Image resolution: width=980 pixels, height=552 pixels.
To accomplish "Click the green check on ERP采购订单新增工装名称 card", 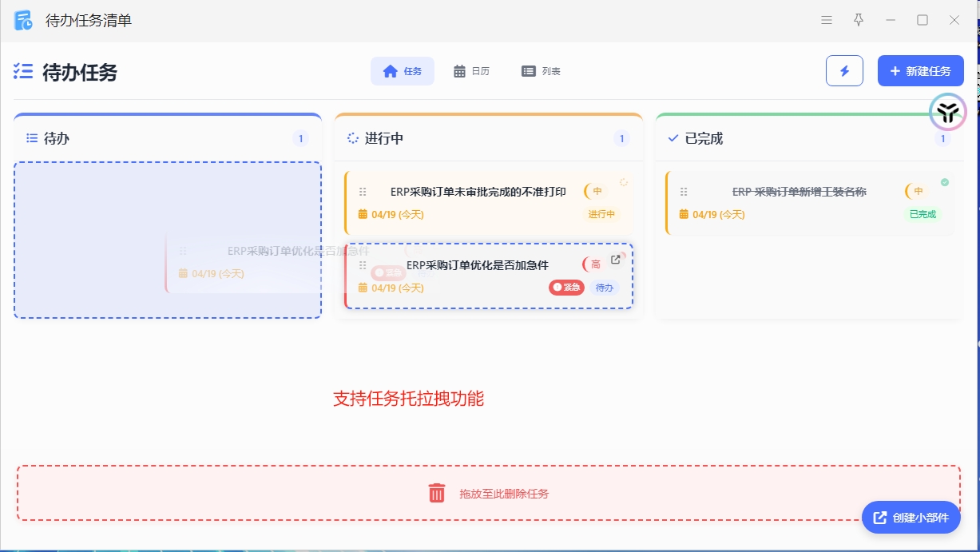I will coord(945,182).
